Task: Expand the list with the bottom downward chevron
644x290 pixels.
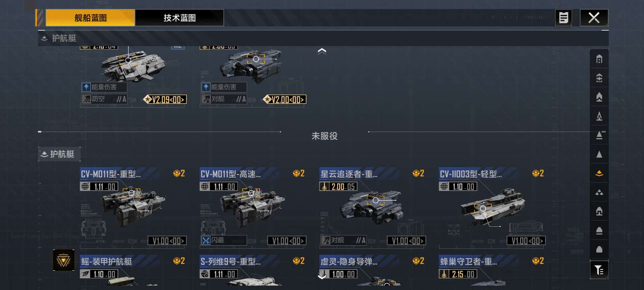Action: [x=322, y=276]
